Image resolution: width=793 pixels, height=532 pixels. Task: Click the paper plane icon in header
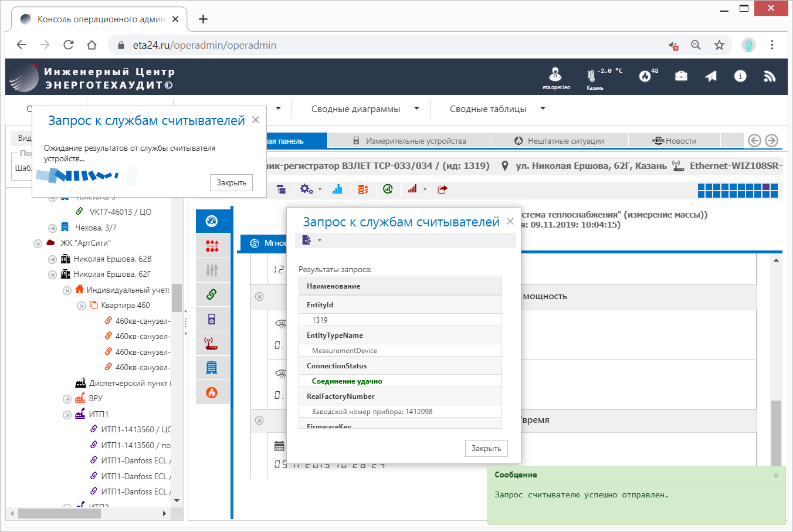(711, 76)
